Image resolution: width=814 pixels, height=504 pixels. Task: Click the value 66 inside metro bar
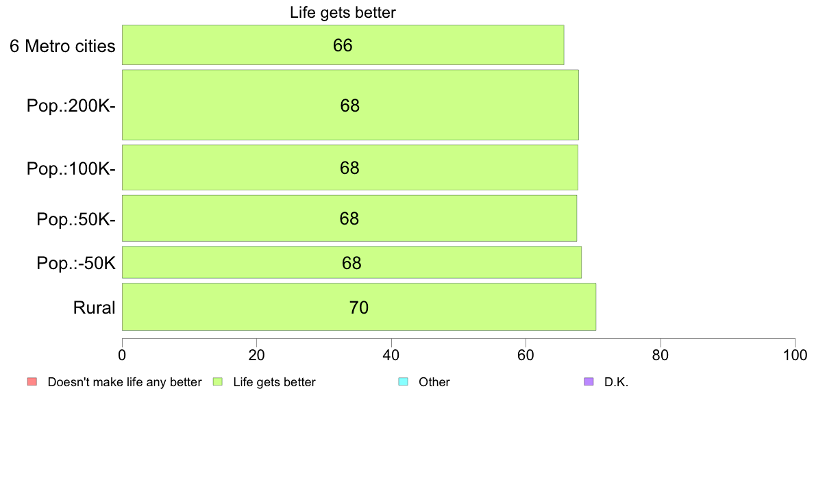(x=343, y=45)
